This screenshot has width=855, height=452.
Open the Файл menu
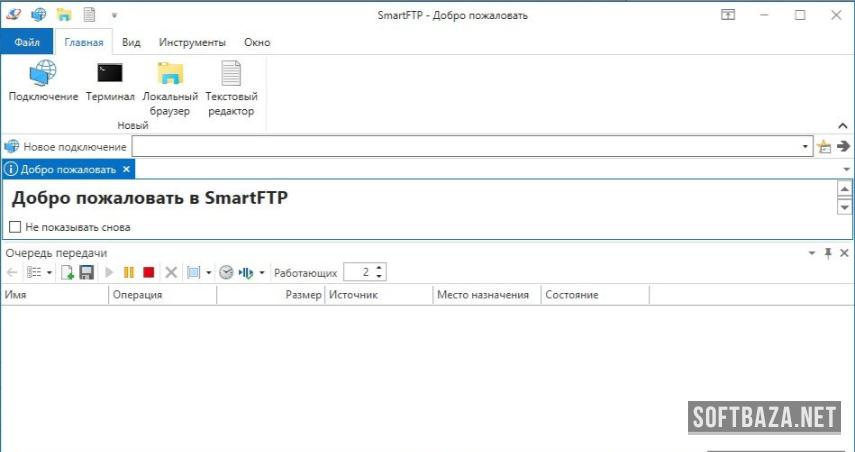[x=27, y=42]
